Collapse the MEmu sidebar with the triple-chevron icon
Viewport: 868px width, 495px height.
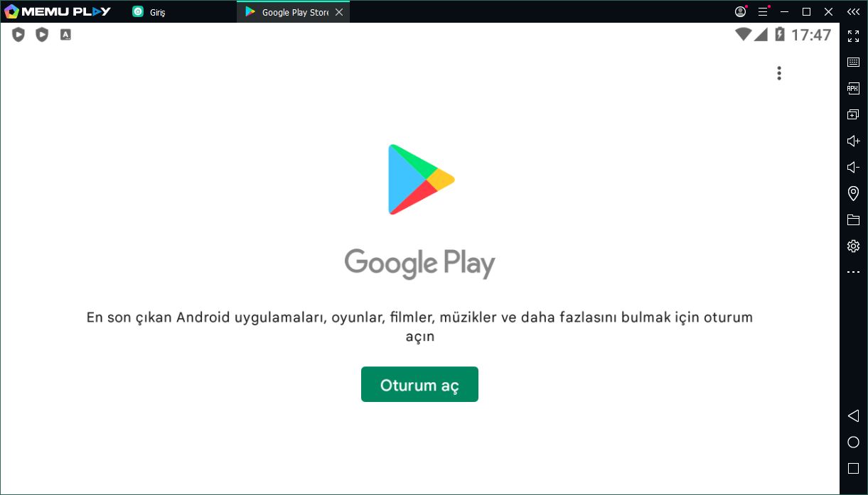coord(853,12)
